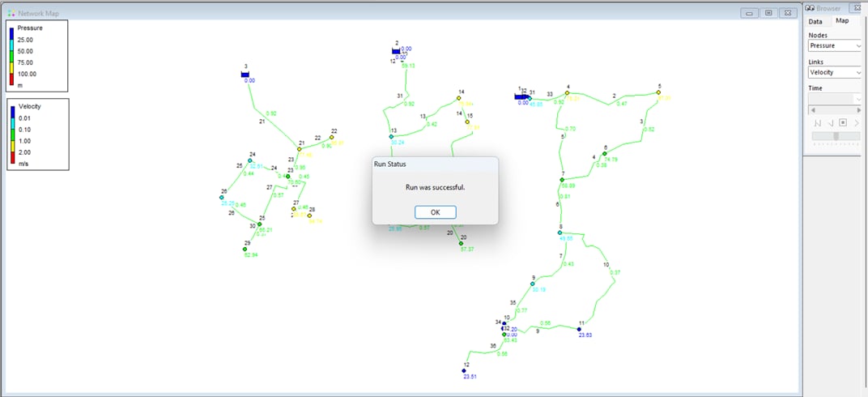Select the Map tab in Browser
This screenshot has width=868, height=397.
coord(842,21)
